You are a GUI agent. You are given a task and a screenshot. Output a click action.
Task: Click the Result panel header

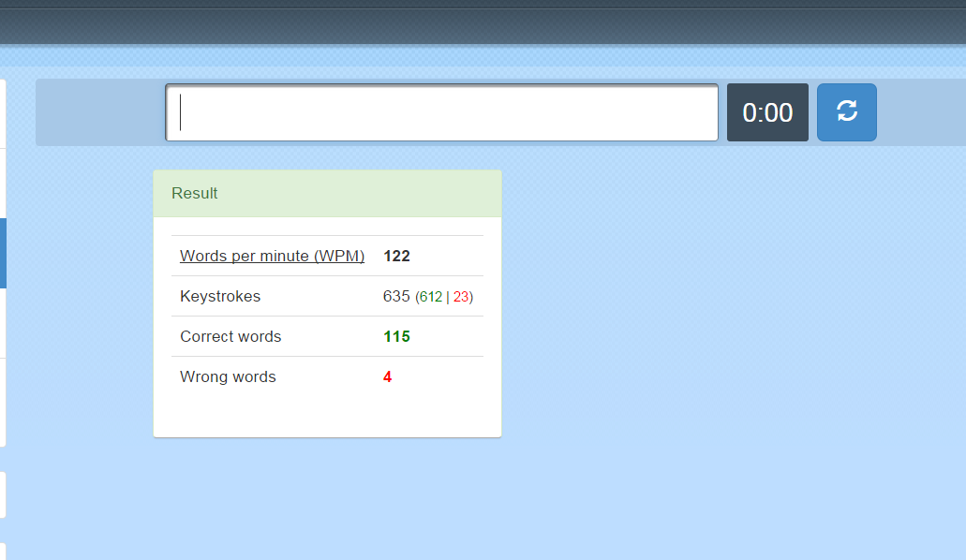tap(327, 193)
